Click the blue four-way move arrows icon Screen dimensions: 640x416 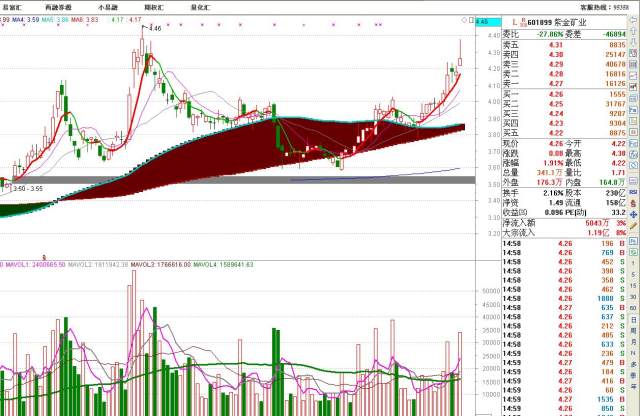[633, 215]
